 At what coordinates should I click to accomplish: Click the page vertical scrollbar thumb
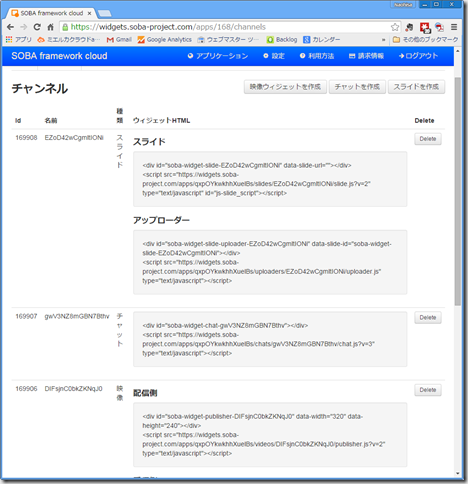tap(458, 191)
